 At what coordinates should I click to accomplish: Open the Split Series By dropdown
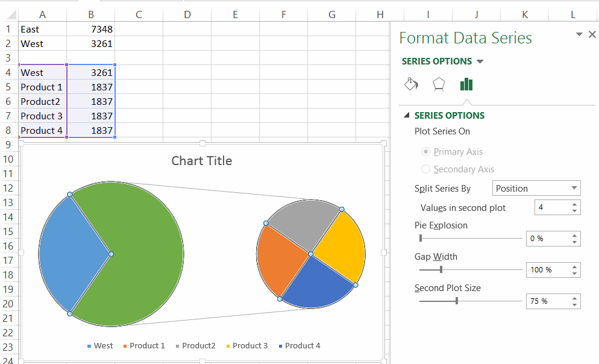click(535, 188)
